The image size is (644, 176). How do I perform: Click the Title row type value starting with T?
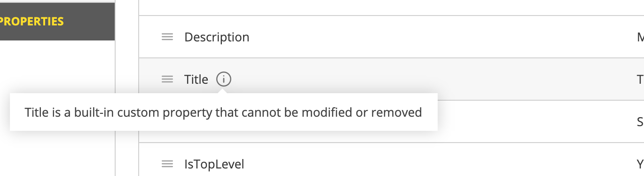640,80
